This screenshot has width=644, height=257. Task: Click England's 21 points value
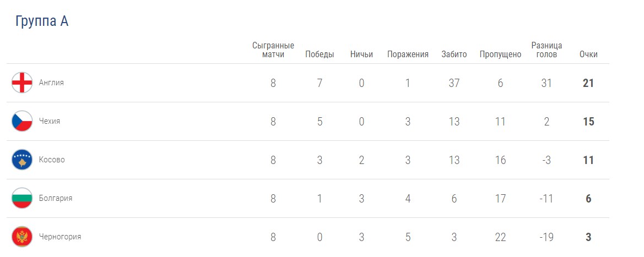coord(588,83)
